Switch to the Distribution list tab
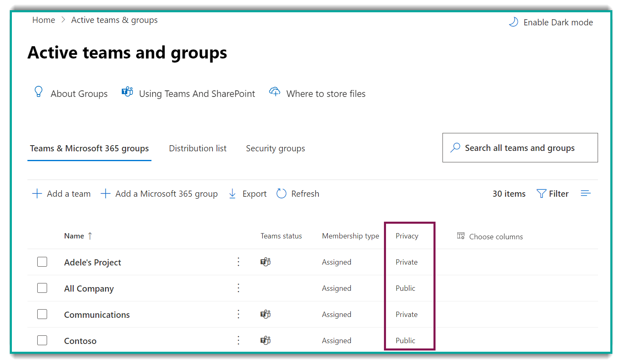Screen dimensions: 623x364 point(198,148)
